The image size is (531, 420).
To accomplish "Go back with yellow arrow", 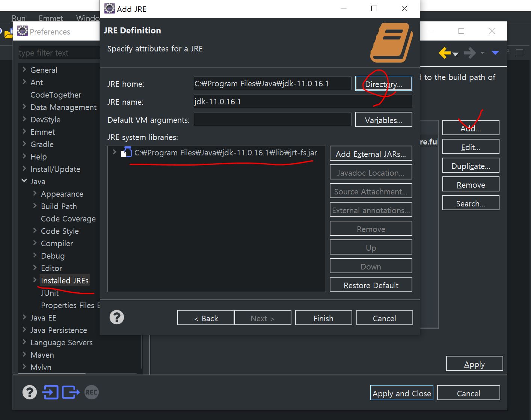I will 445,53.
